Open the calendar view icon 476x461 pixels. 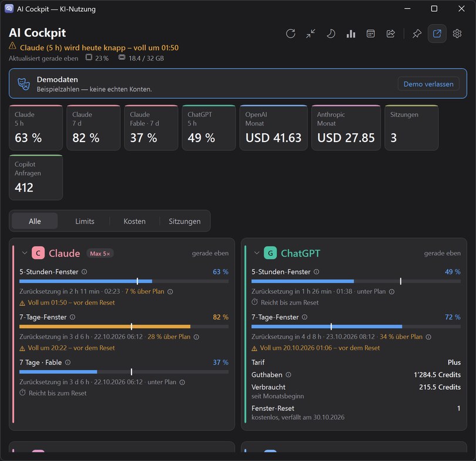point(371,33)
